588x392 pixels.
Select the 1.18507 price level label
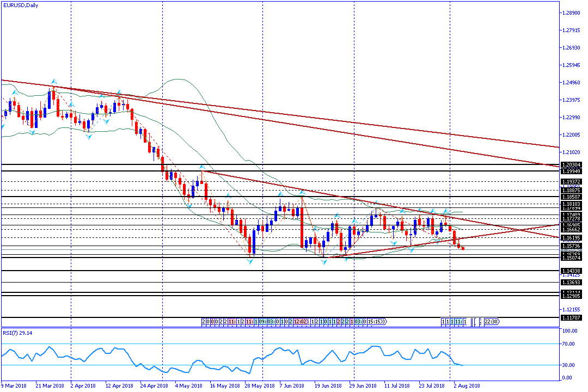coord(571,197)
